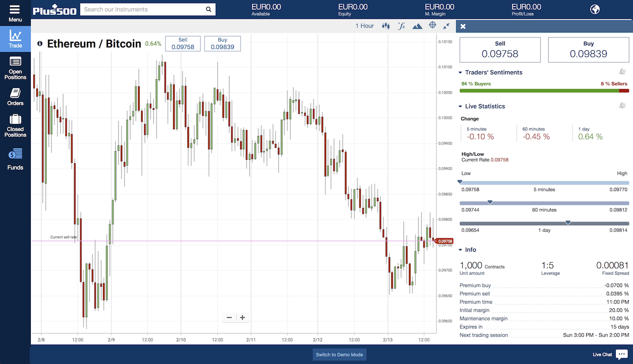633x364 pixels.
Task: Click the 60 minutes high/low range marker
Action: [x=490, y=202]
